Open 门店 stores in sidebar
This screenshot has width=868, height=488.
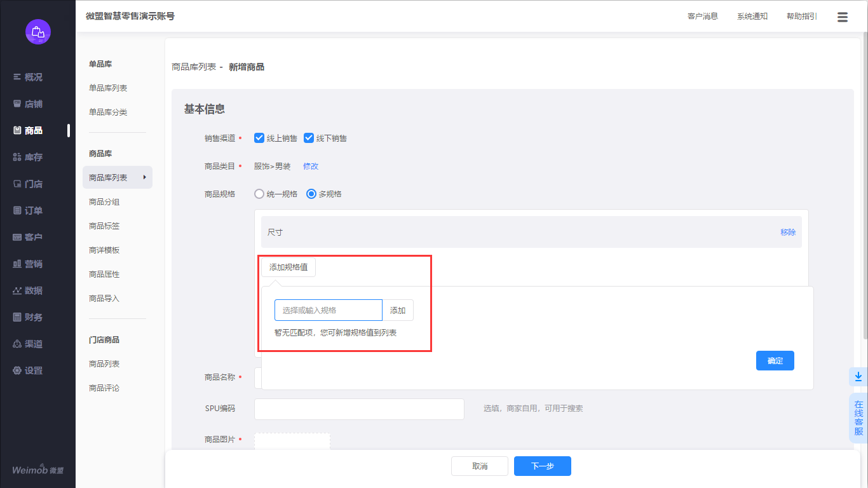coord(28,184)
